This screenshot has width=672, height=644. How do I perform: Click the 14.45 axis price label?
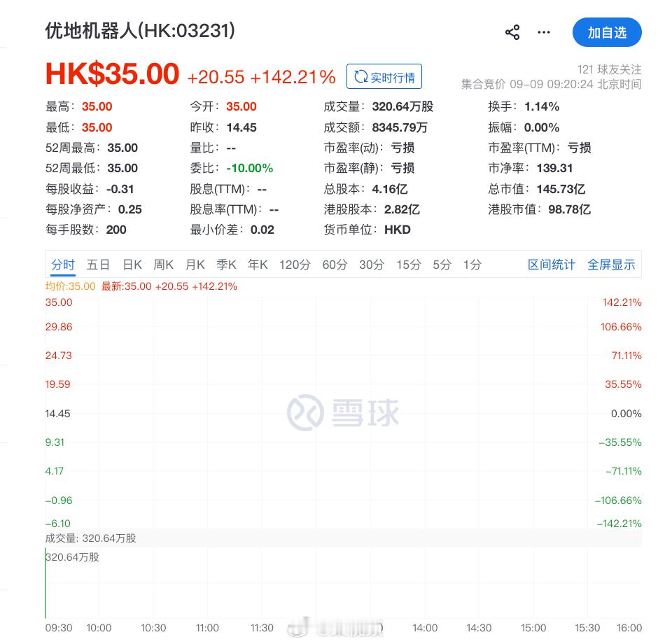pyautogui.click(x=57, y=414)
